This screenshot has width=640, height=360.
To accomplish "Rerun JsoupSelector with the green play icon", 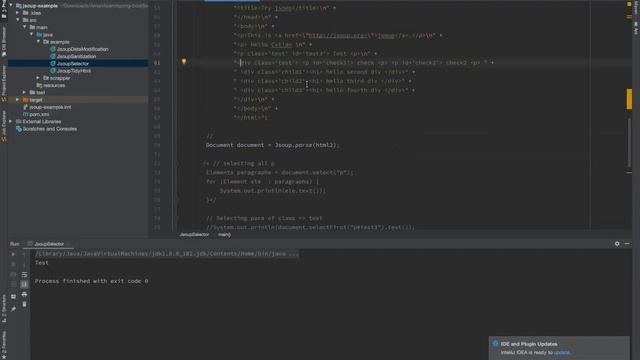I will pyautogui.click(x=13, y=254).
